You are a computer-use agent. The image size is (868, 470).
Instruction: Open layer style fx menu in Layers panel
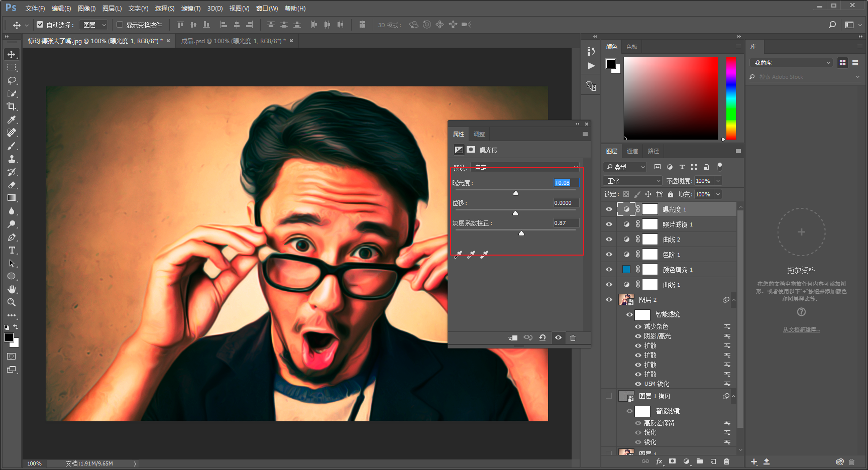click(659, 461)
